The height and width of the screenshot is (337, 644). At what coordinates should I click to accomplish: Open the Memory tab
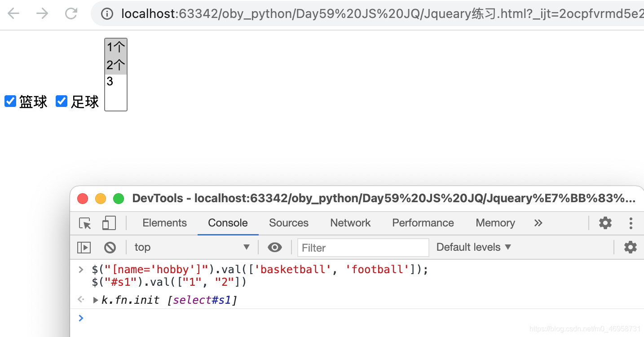pyautogui.click(x=495, y=223)
